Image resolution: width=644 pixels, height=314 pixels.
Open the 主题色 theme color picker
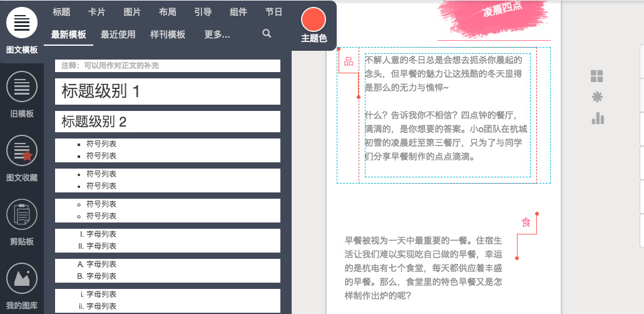[x=314, y=24]
